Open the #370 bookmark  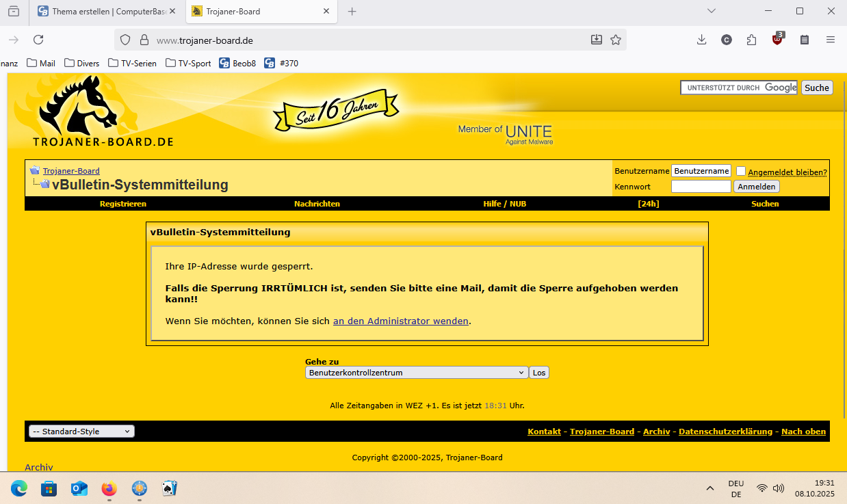(281, 63)
